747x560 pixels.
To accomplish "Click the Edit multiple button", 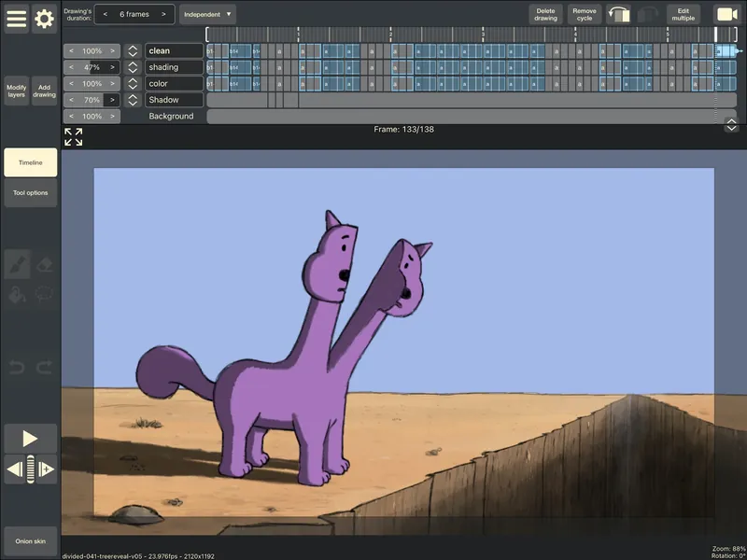I will pyautogui.click(x=682, y=12).
